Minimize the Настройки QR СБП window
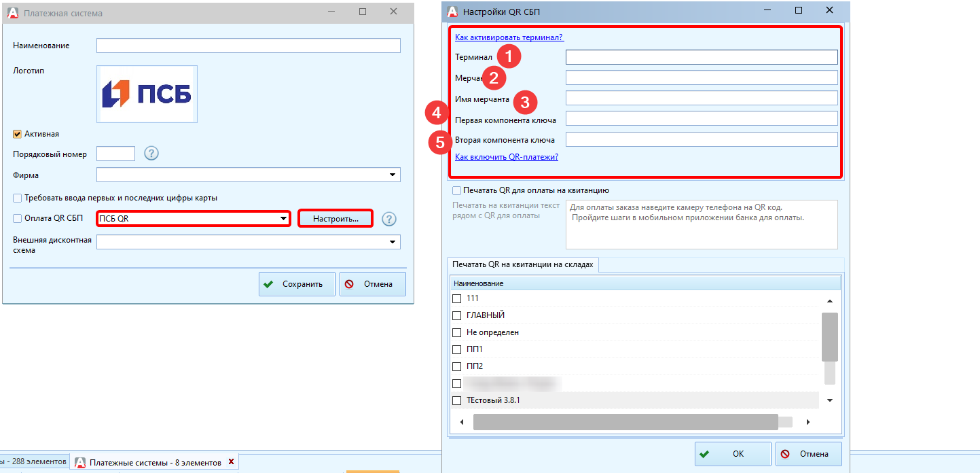Screen dimensions: 980x473 [x=766, y=11]
